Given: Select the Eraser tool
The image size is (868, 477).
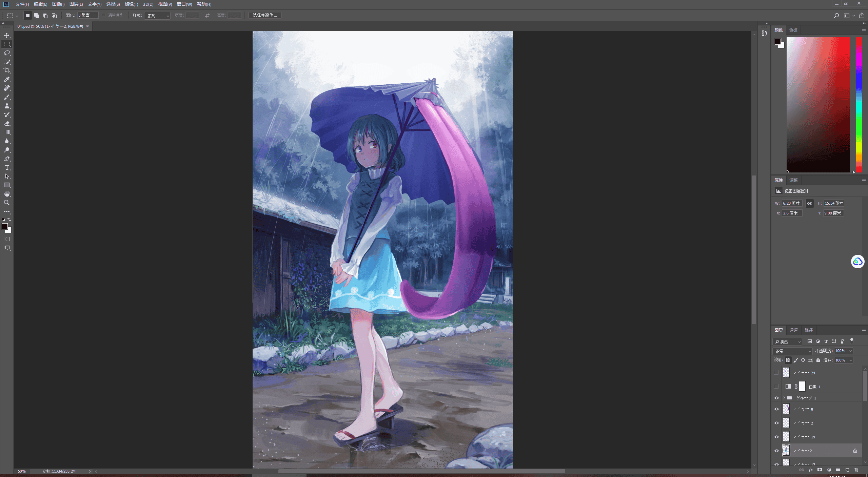Looking at the screenshot, I should (x=7, y=123).
